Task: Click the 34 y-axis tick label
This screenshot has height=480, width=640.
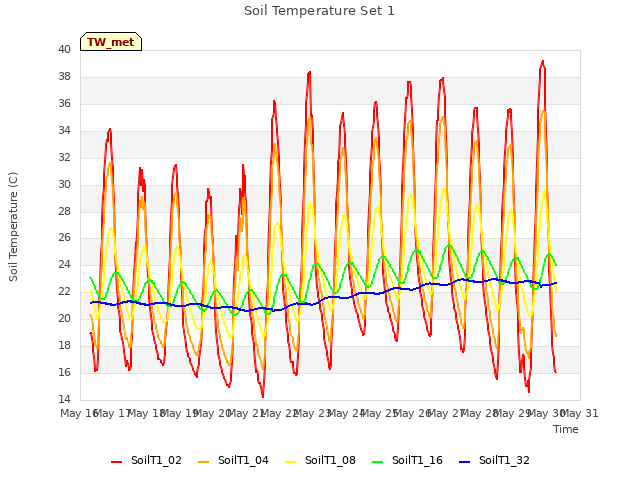Action: [64, 130]
